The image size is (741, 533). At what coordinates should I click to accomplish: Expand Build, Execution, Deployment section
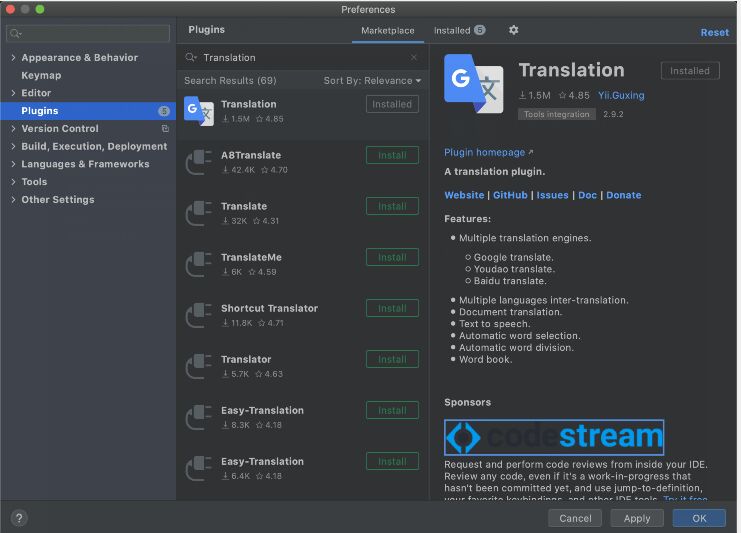tap(13, 146)
